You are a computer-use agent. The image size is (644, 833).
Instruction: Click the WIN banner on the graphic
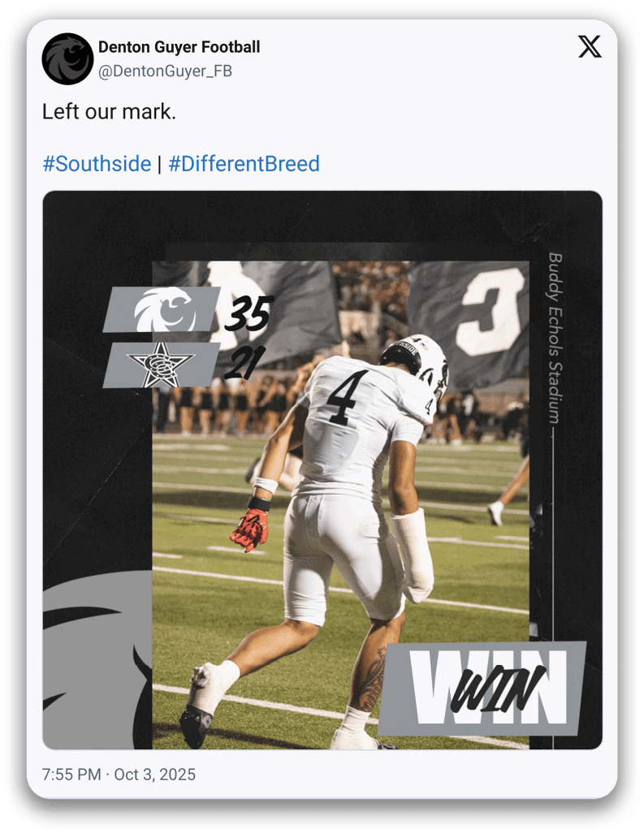pos(482,689)
